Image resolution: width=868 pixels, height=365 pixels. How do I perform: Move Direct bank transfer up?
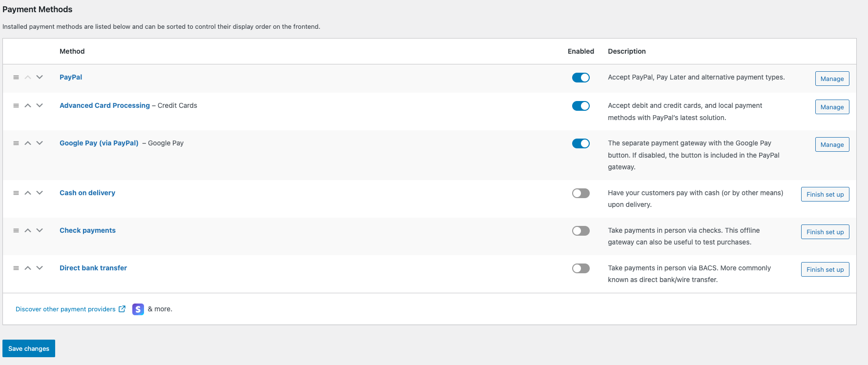[x=28, y=268]
